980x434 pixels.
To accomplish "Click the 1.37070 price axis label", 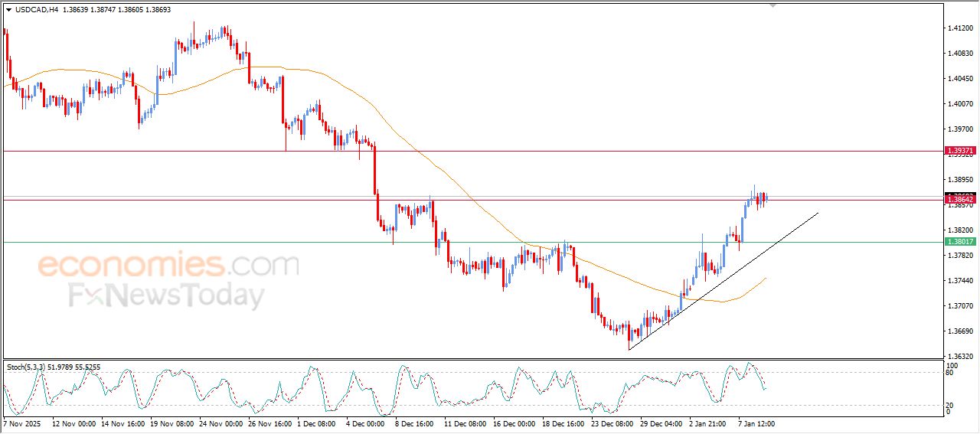I will point(960,306).
